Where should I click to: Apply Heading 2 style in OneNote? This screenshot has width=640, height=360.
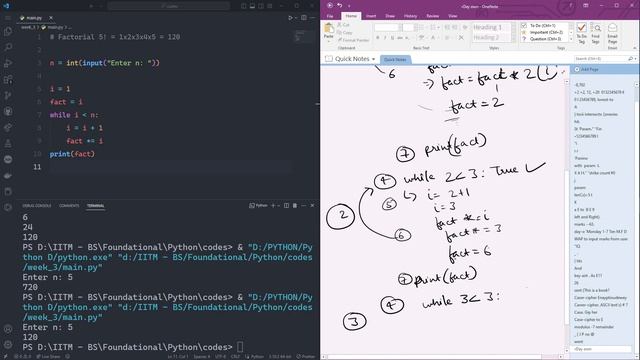coord(487,37)
